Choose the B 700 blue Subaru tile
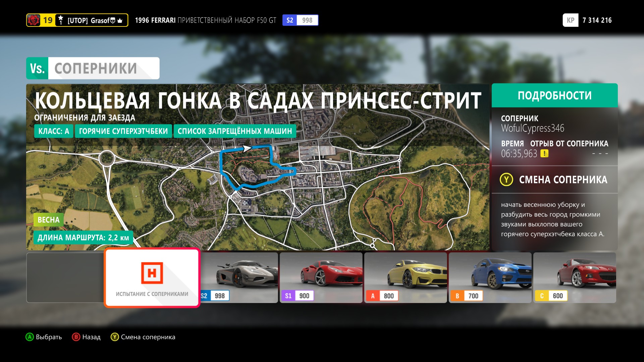The image size is (644, 362). tap(490, 278)
